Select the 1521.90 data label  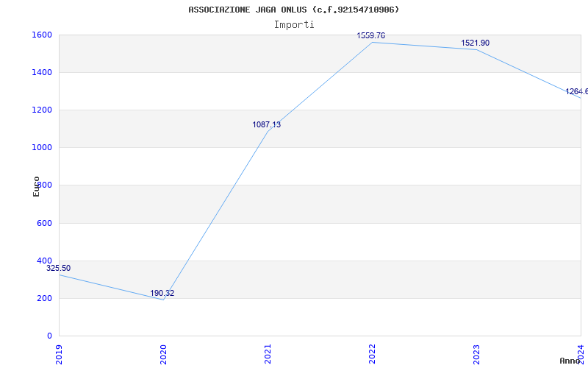coord(475,43)
